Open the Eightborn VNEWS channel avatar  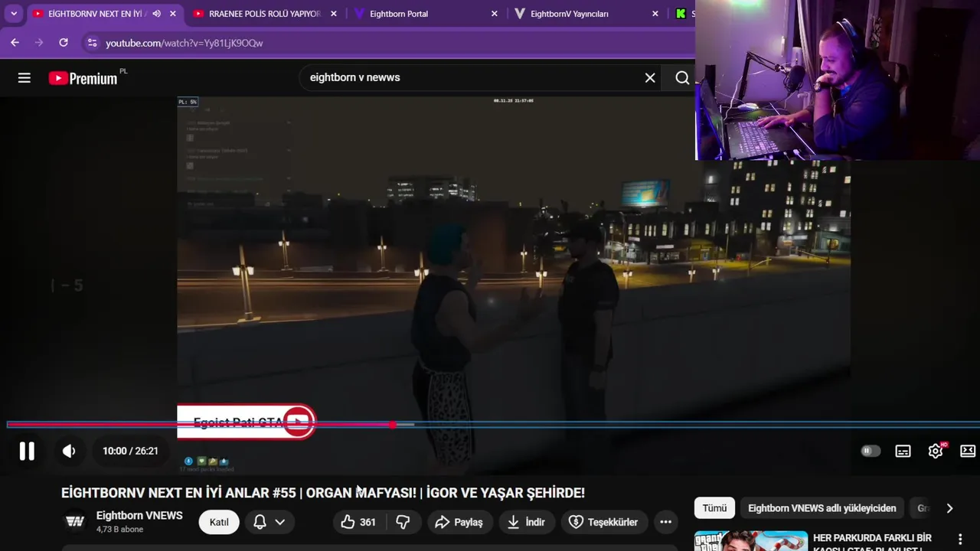[74, 521]
